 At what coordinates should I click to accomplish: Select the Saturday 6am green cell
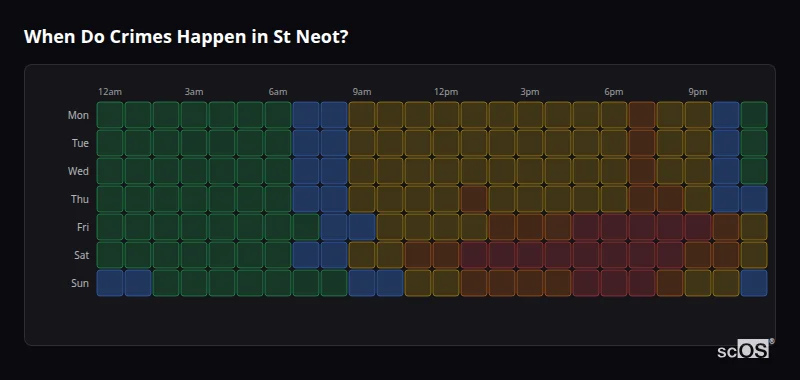coord(278,255)
